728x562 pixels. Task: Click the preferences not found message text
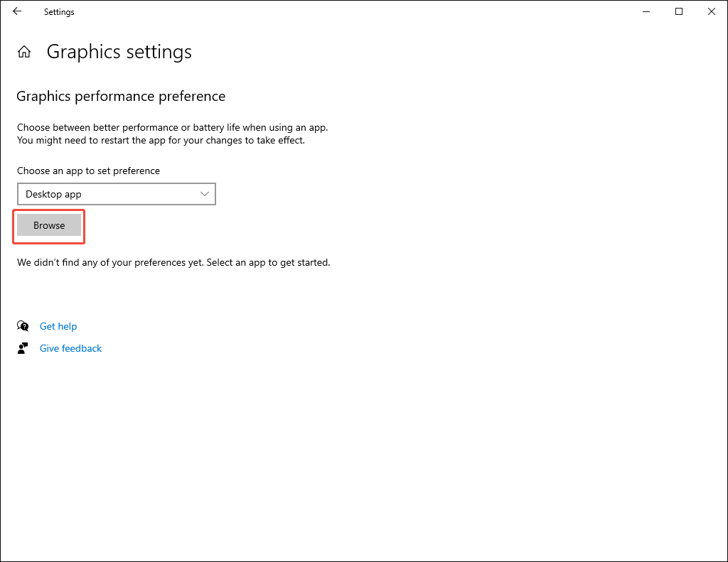tap(173, 262)
